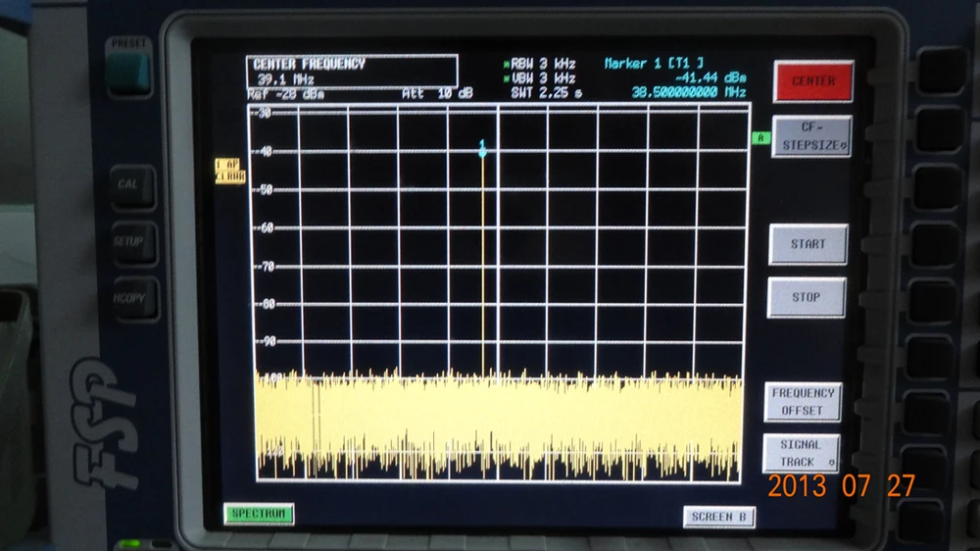Image resolution: width=980 pixels, height=551 pixels.
Task: Switch to the SCREEN B label
Action: (718, 517)
